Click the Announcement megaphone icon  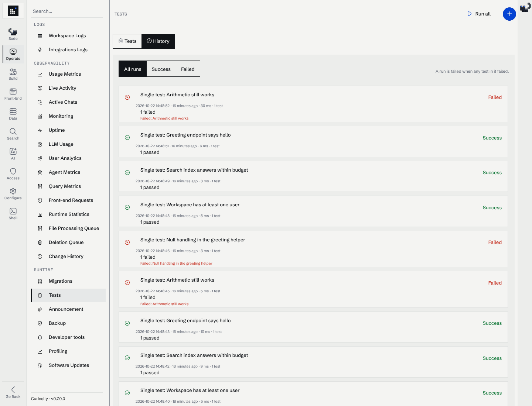40,309
